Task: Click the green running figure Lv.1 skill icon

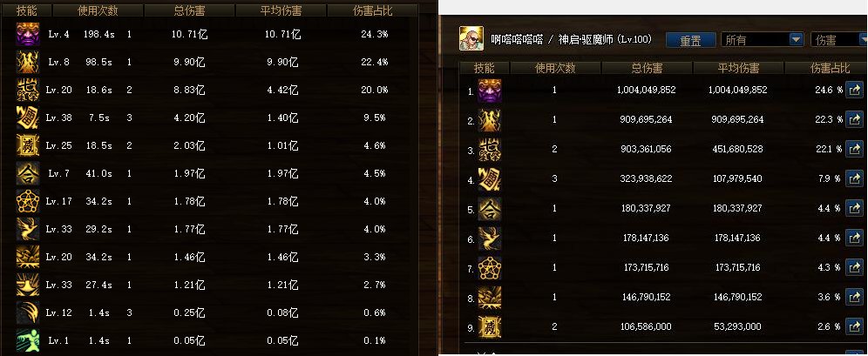Action: tap(28, 340)
